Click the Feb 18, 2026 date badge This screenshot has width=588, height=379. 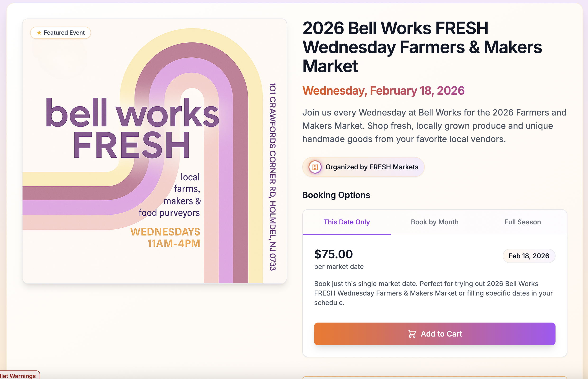[x=529, y=256]
